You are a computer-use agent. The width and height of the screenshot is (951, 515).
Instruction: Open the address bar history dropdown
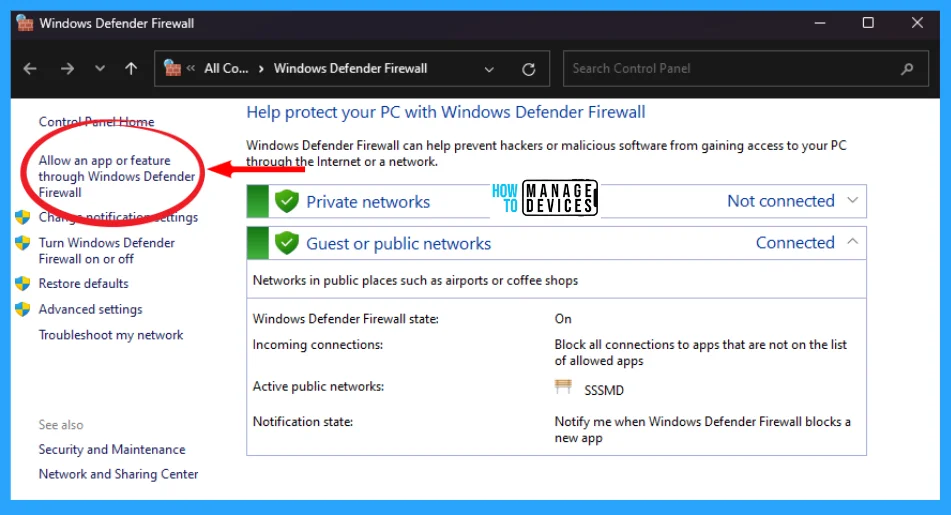click(489, 69)
